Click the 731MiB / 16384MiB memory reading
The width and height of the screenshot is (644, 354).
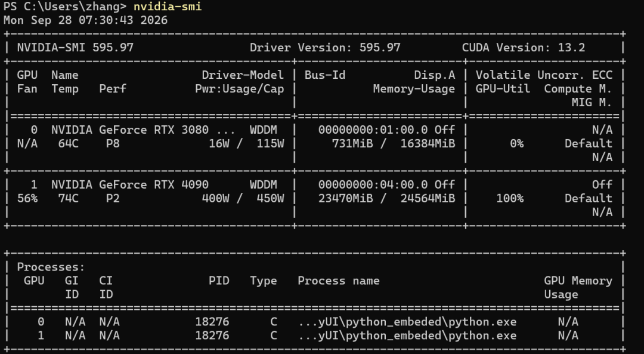(x=394, y=143)
